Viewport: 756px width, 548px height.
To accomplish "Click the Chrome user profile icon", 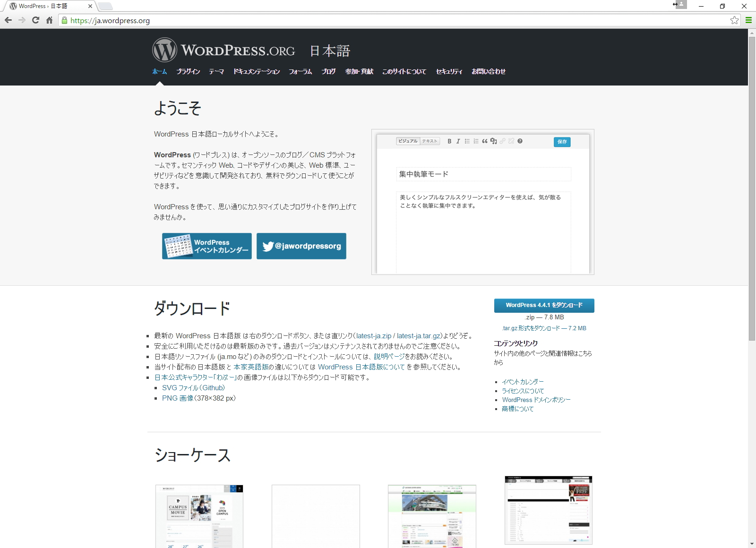I will pyautogui.click(x=681, y=4).
